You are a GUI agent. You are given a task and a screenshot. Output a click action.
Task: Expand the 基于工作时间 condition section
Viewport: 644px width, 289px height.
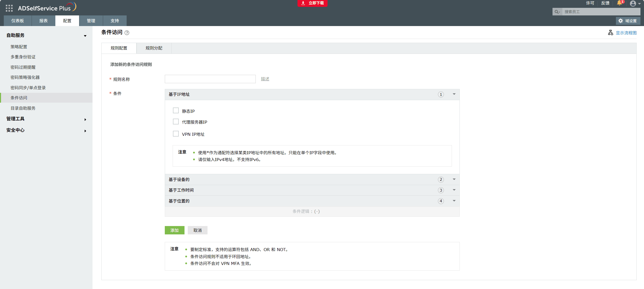pos(454,190)
